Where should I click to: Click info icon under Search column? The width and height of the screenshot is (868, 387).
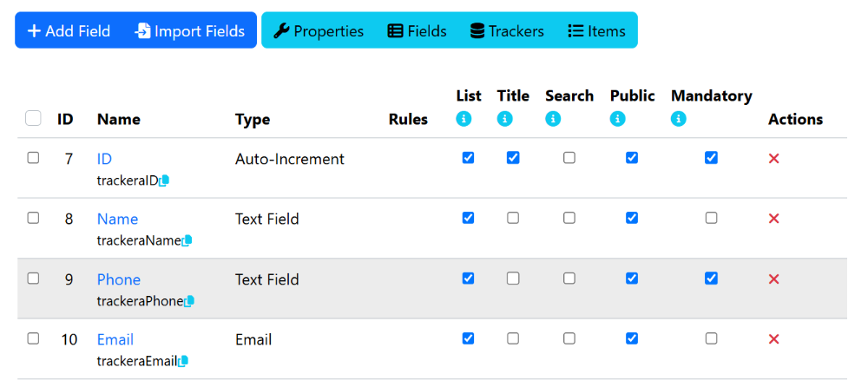(553, 119)
